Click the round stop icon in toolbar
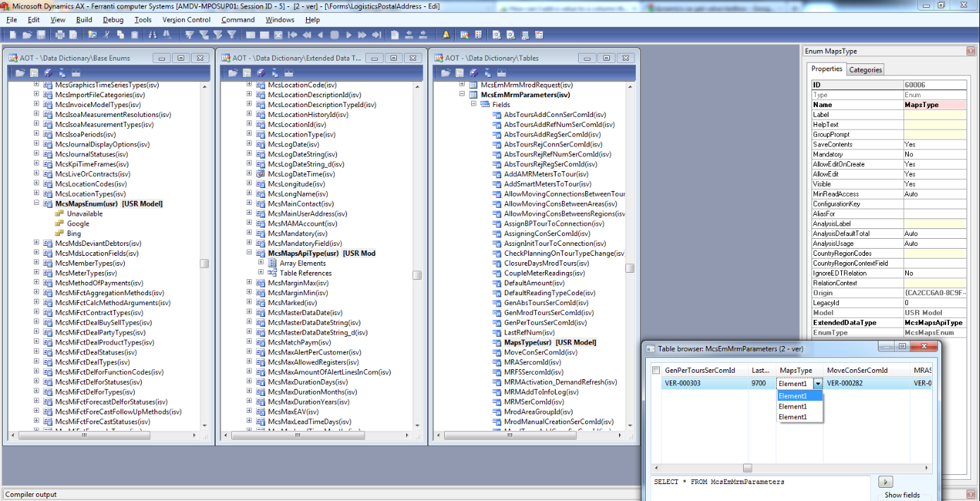980x501 pixels. point(334,35)
